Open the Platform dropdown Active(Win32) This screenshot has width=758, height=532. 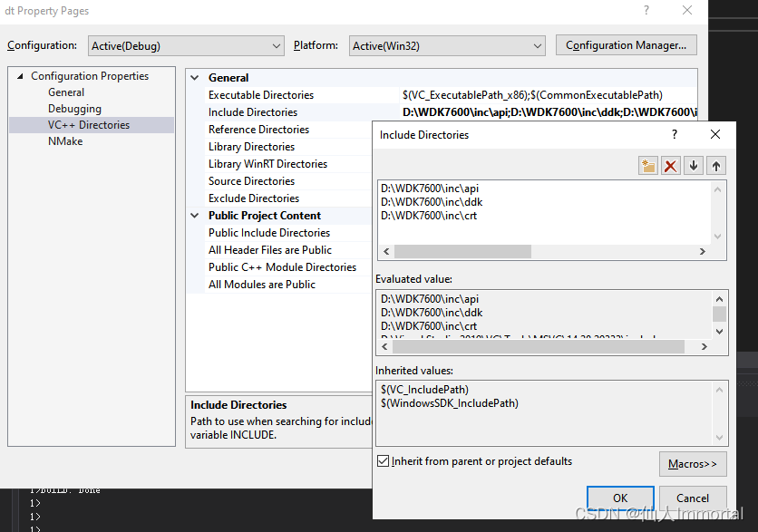click(x=447, y=46)
